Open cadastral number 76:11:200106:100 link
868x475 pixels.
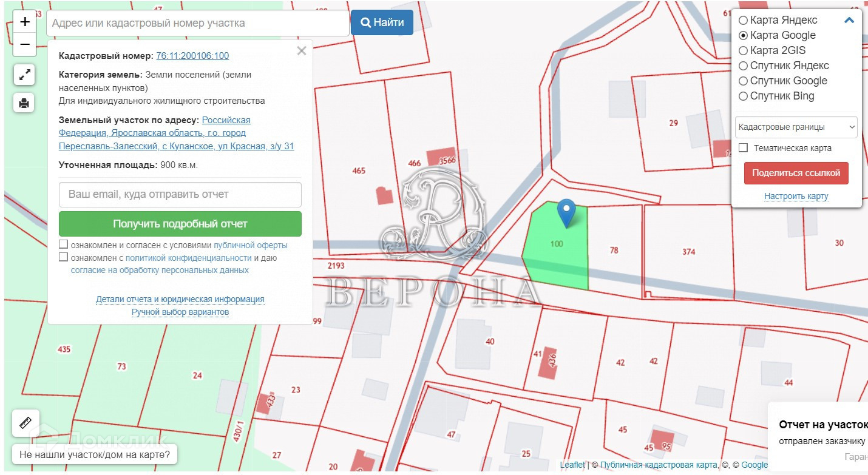tap(192, 56)
